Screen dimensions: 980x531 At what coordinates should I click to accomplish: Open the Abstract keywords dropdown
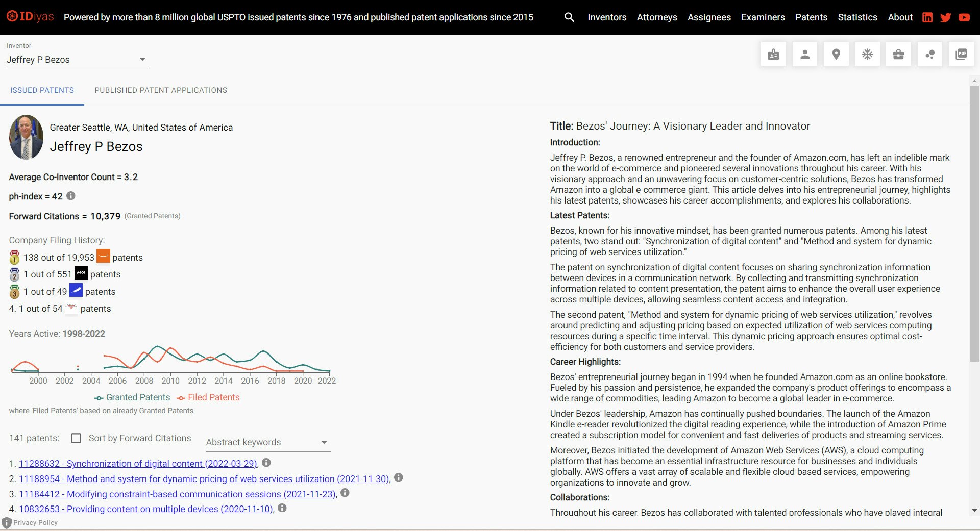[268, 442]
